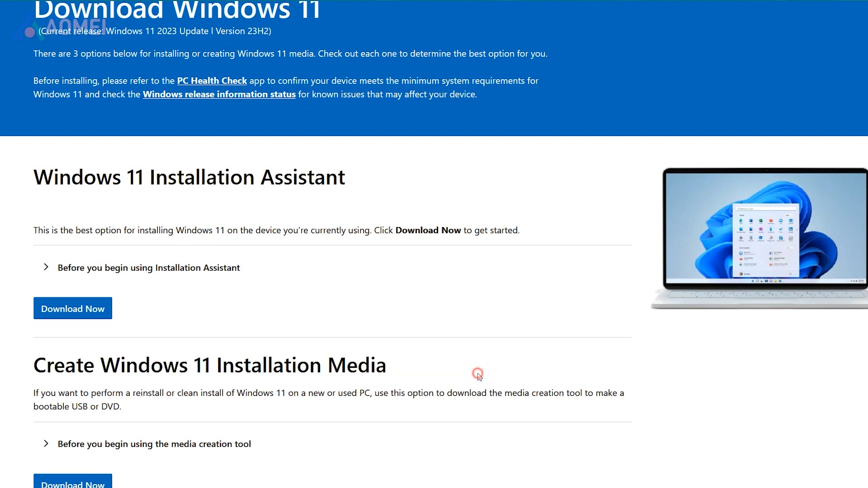This screenshot has width=868, height=488.
Task: Click the Current release Version 23H2 text
Action: point(155,31)
